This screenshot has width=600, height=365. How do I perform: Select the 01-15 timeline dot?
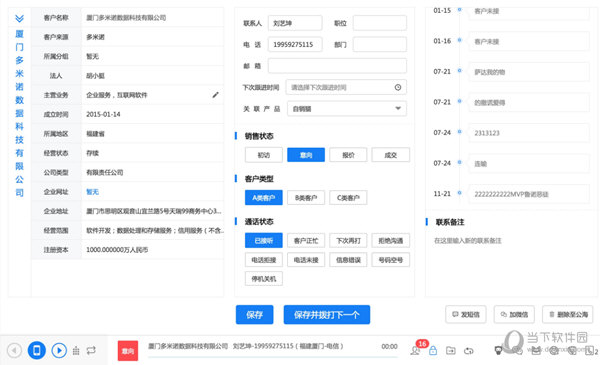click(460, 10)
